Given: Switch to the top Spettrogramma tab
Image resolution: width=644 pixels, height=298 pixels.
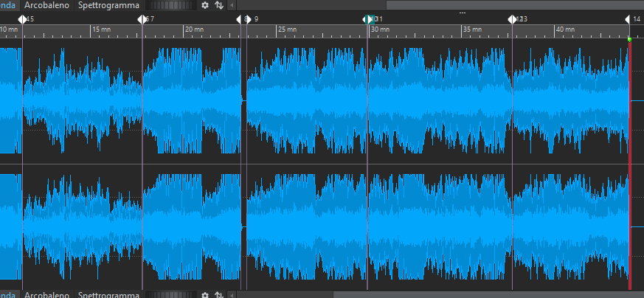Looking at the screenshot, I should point(108,5).
